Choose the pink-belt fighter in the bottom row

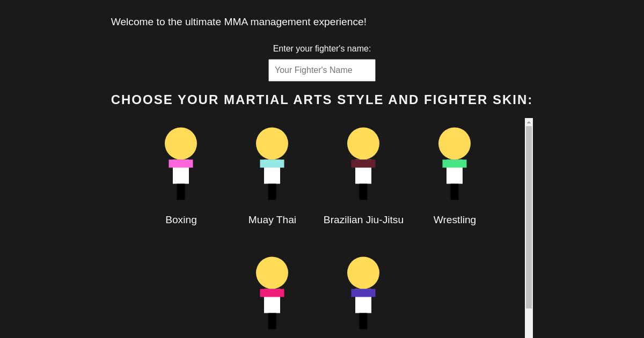tap(272, 292)
